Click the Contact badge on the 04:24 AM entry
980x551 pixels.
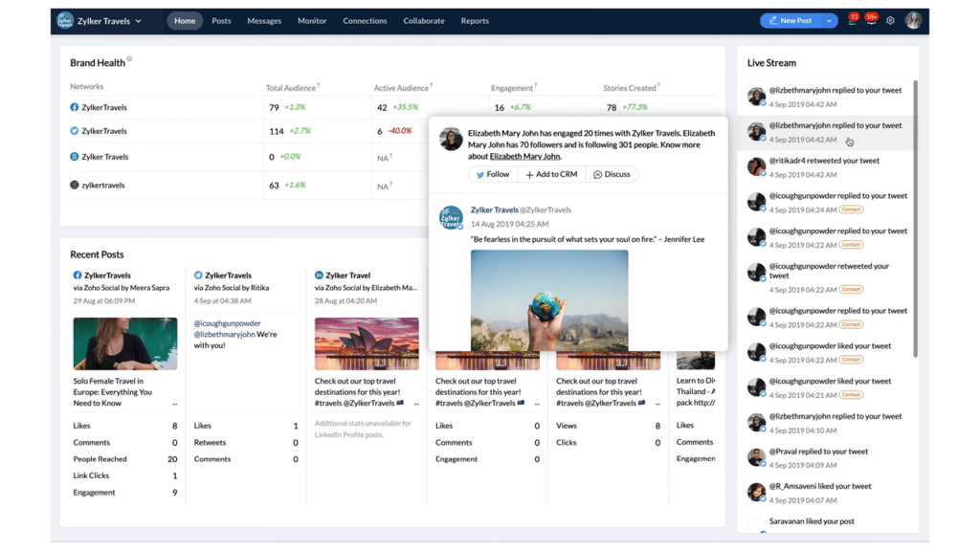(x=851, y=209)
